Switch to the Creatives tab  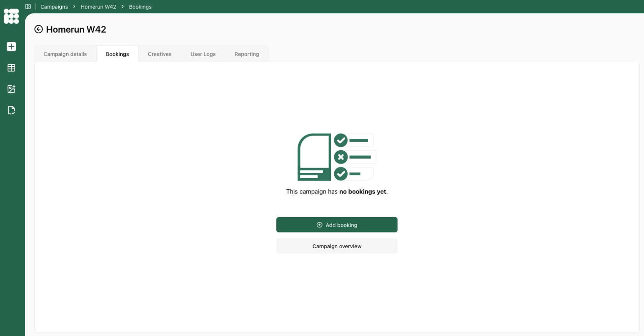click(x=159, y=54)
